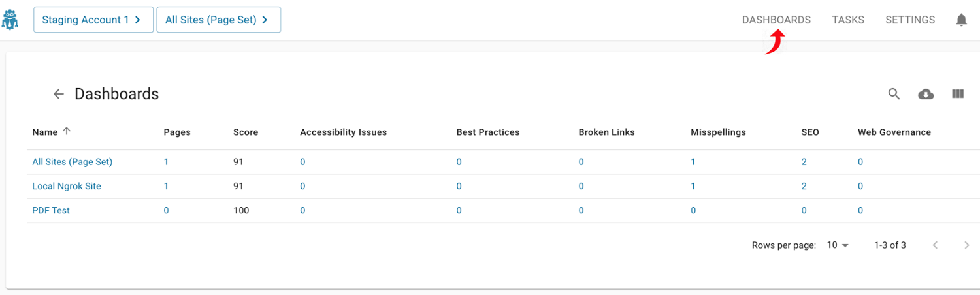Sort by Accessibility Issues column header
Image resolution: width=980 pixels, height=295 pixels.
(343, 132)
